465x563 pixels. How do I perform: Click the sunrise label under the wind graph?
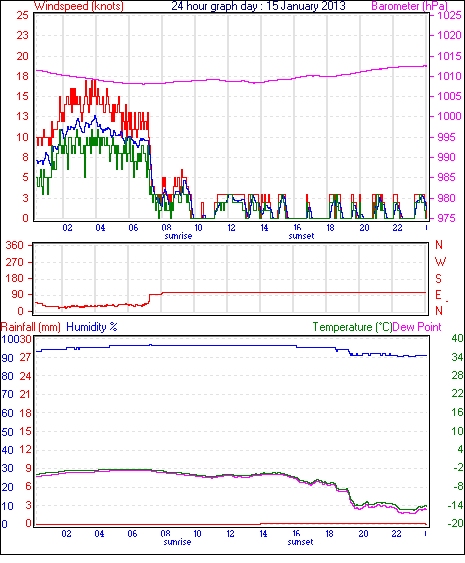pyautogui.click(x=178, y=236)
